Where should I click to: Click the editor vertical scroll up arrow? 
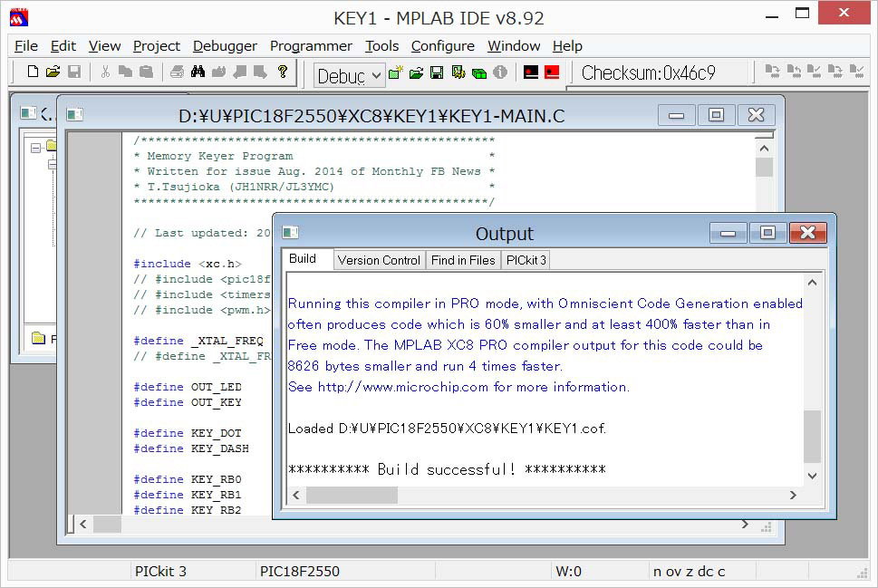point(765,149)
